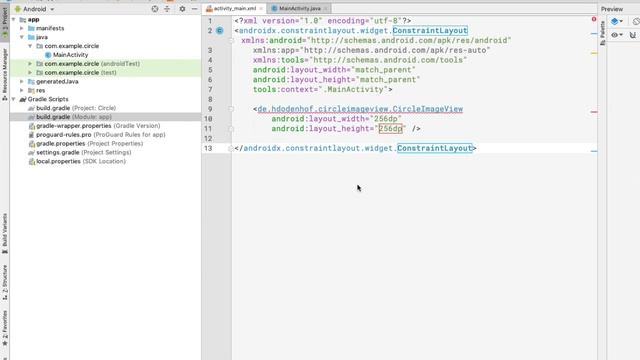Expand com.example.circle (androidTest) package
This screenshot has height=360, width=640.
point(30,64)
